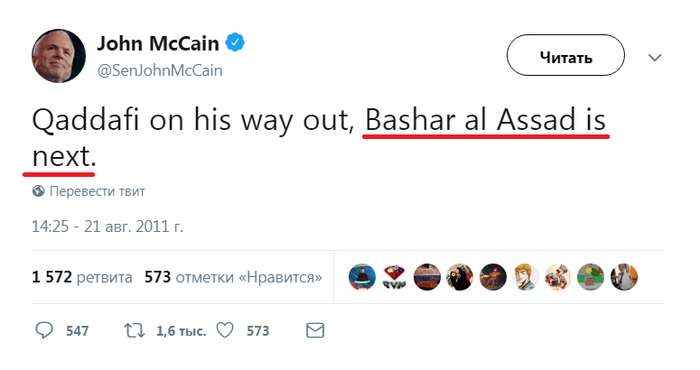Viewport: 700px width, 370px height.
Task: Click the retweet arrows icon
Action: [x=134, y=331]
